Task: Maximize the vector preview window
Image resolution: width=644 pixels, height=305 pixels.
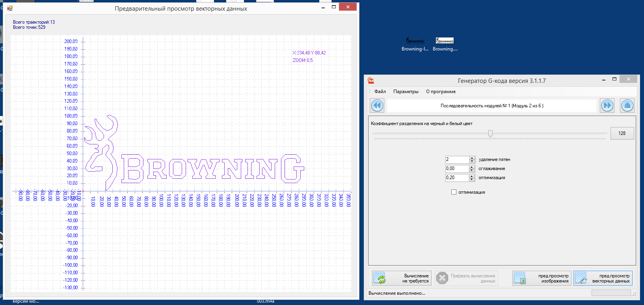Action: pos(334,7)
